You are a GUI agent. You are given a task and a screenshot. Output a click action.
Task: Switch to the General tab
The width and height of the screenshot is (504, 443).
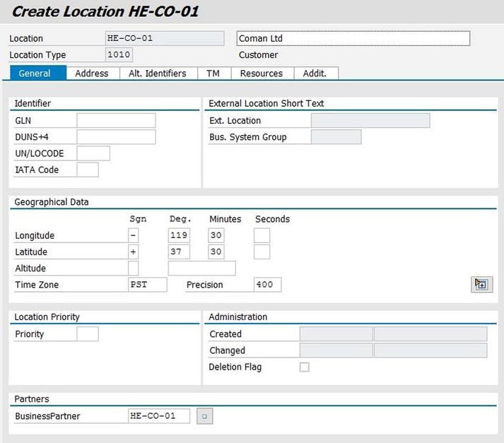(38, 73)
